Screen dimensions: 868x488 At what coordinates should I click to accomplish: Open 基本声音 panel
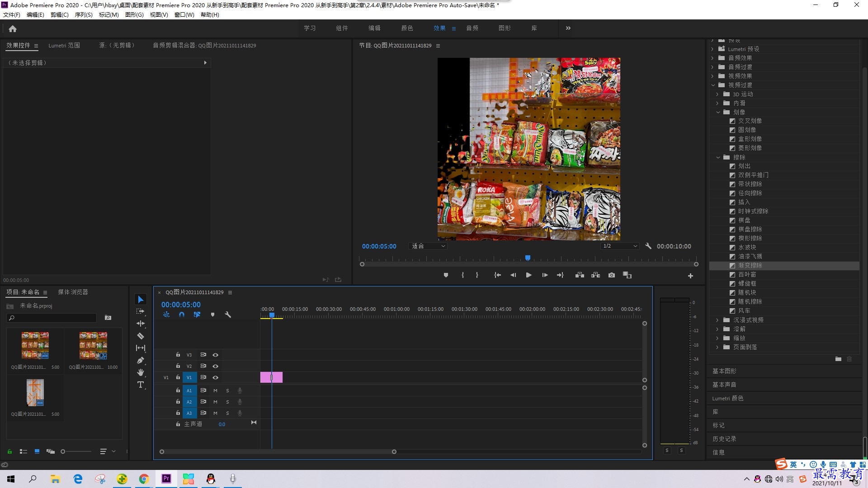click(724, 385)
